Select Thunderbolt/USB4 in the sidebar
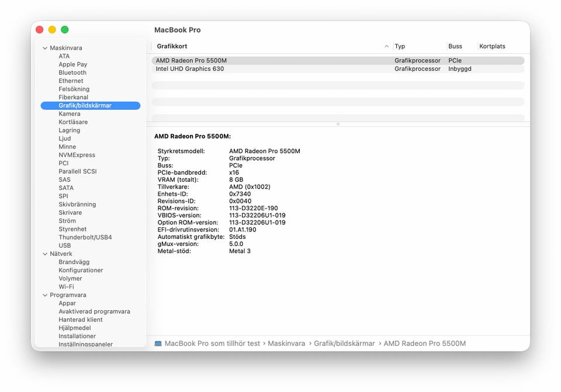 click(85, 238)
